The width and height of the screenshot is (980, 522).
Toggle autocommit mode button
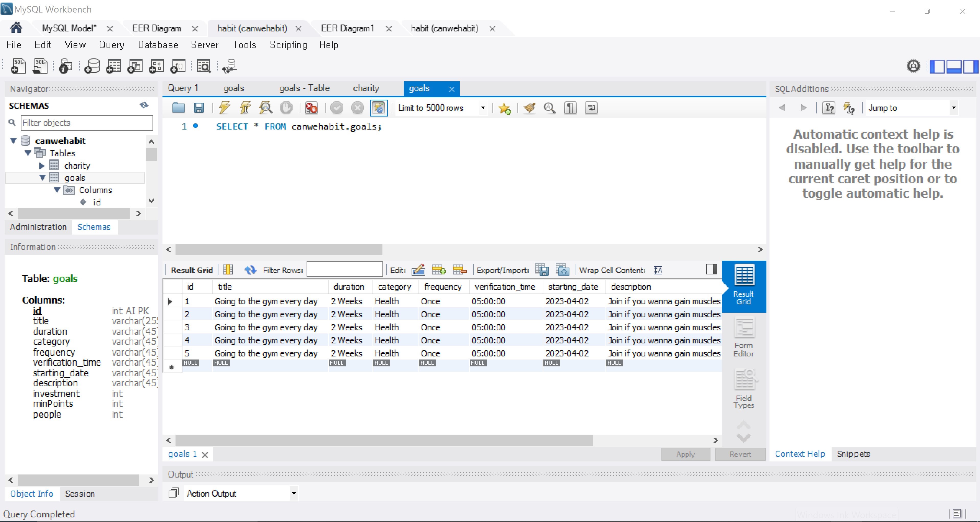pos(379,108)
